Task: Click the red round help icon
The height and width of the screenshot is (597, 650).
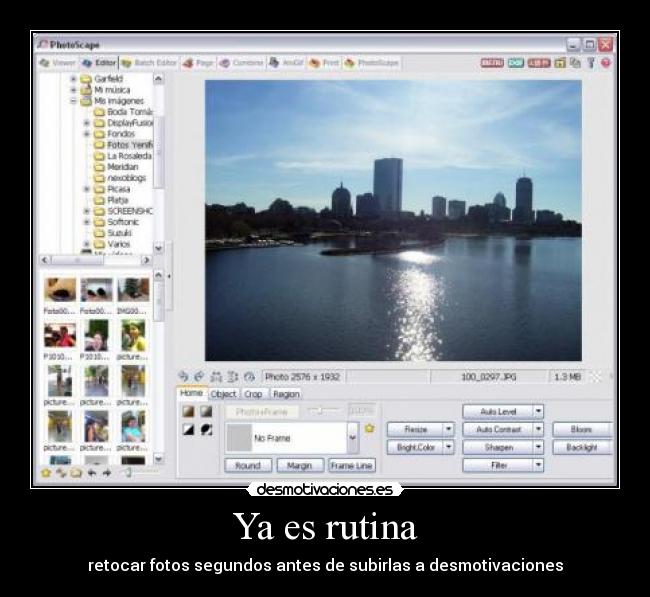Action: pos(606,63)
